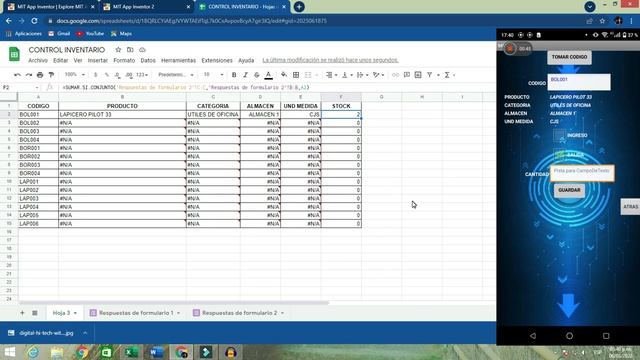The image size is (640, 360).
Task: Check the INGRESO checkbox in phone app
Action: [x=560, y=136]
